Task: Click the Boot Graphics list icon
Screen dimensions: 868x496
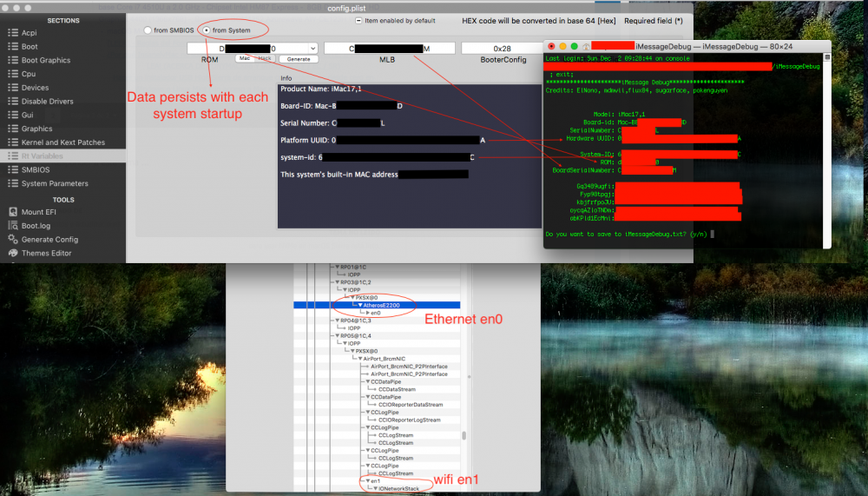Action: tap(13, 60)
